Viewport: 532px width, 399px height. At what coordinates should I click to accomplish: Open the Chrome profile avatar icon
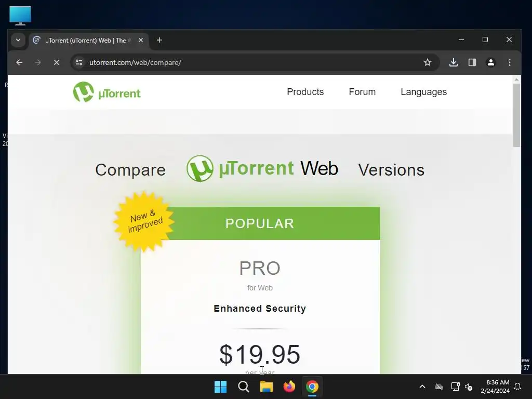[x=491, y=62]
